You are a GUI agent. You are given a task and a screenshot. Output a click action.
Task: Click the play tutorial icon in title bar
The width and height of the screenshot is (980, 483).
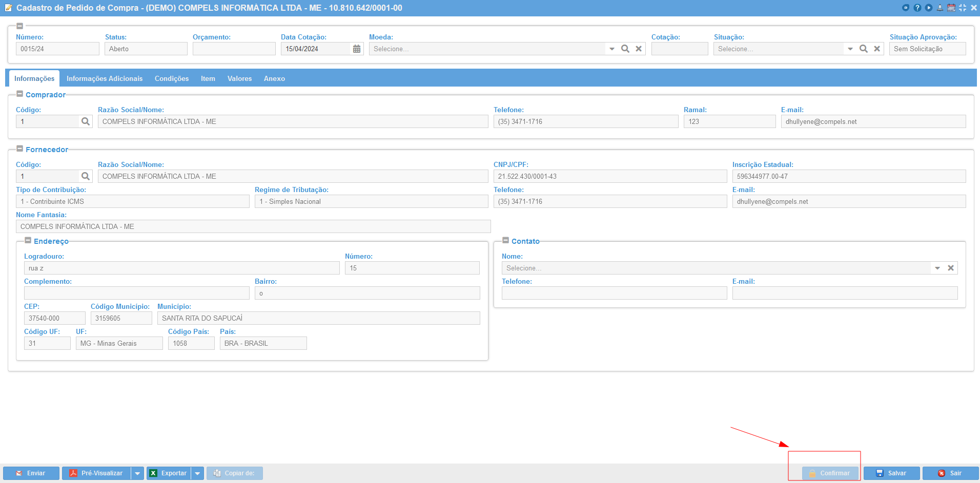[929, 8]
